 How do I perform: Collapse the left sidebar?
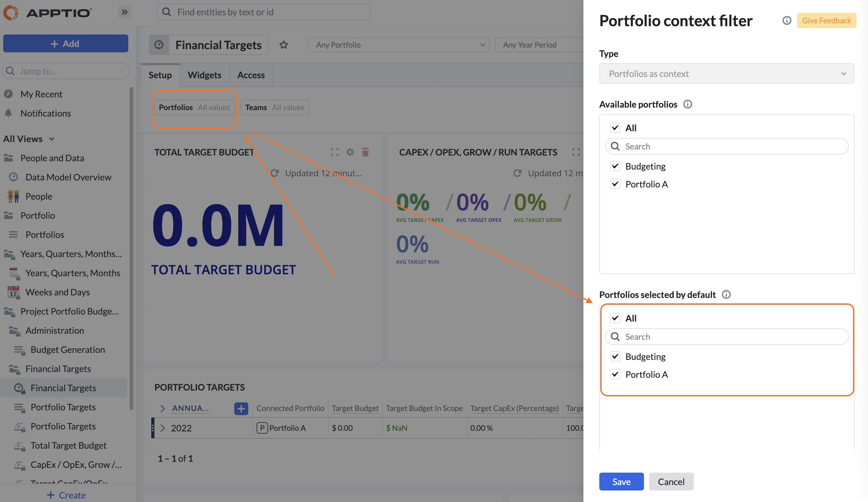[x=124, y=12]
